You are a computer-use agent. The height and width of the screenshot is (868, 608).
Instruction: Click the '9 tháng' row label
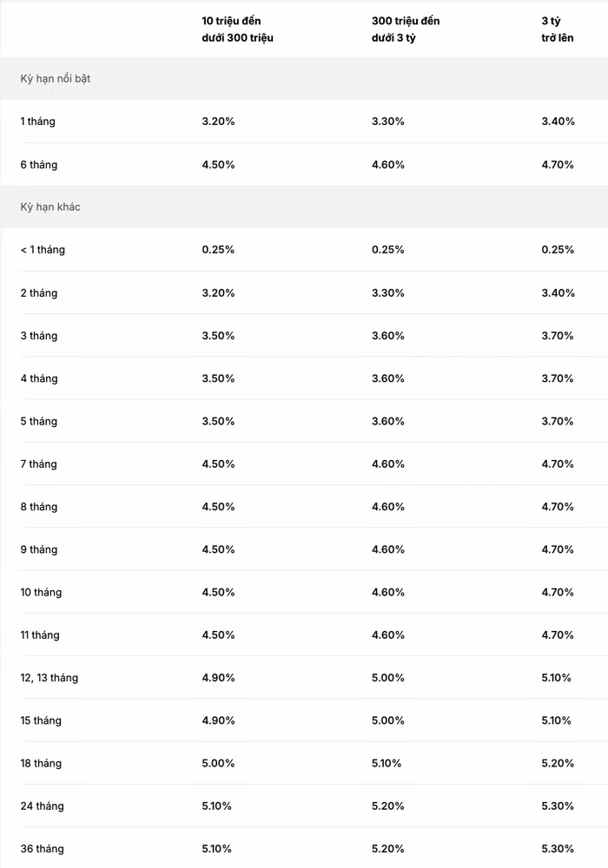(38, 549)
